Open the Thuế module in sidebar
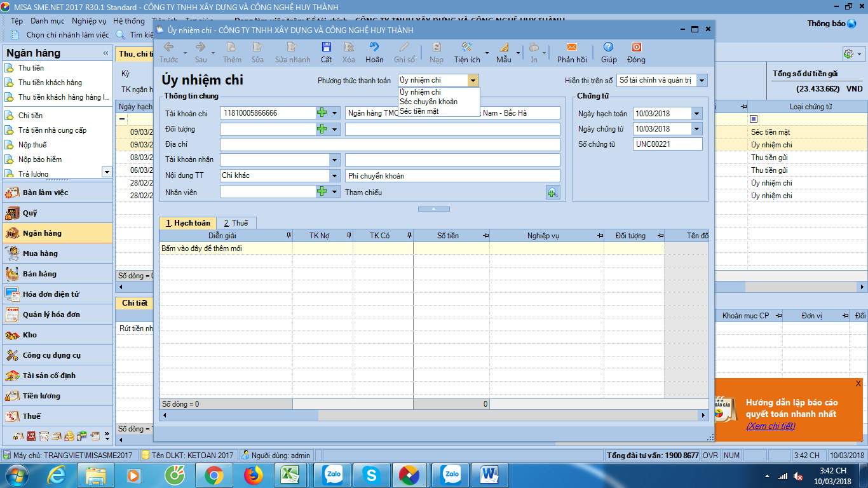This screenshot has height=488, width=868. 57,416
